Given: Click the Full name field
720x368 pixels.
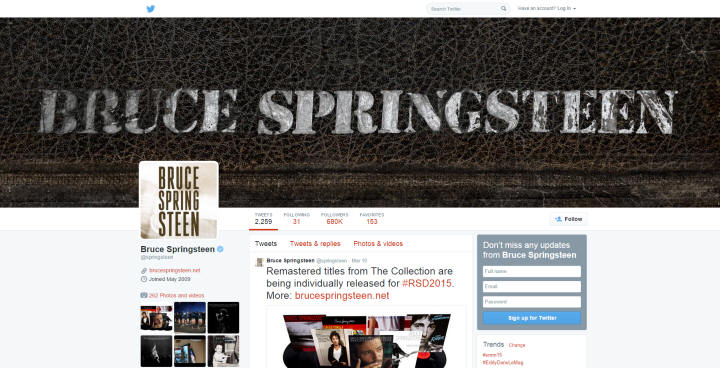Looking at the screenshot, I should [532, 272].
